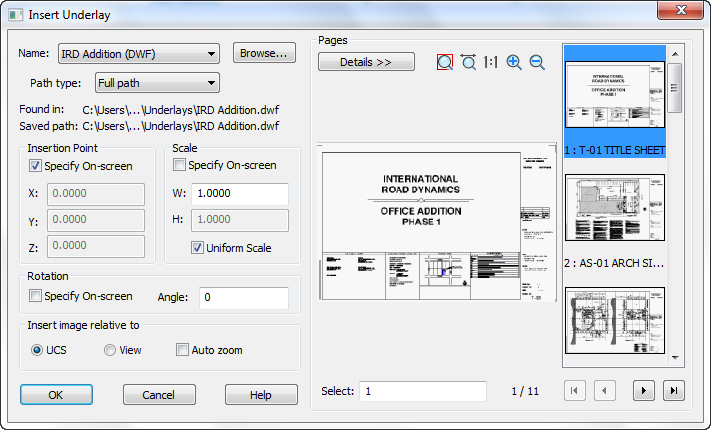The image size is (711, 430).
Task: Click the Select page number field
Action: tap(423, 391)
